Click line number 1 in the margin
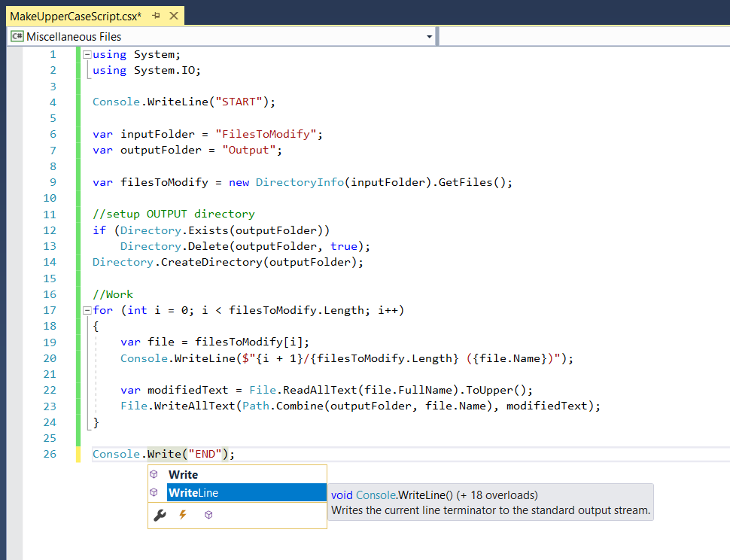 53,54
